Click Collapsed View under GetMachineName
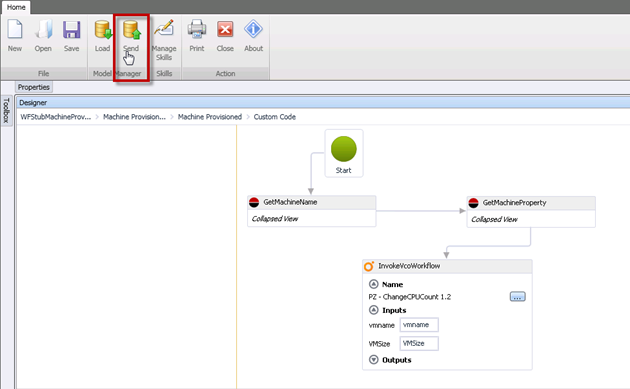The height and width of the screenshot is (389, 630). tap(275, 219)
